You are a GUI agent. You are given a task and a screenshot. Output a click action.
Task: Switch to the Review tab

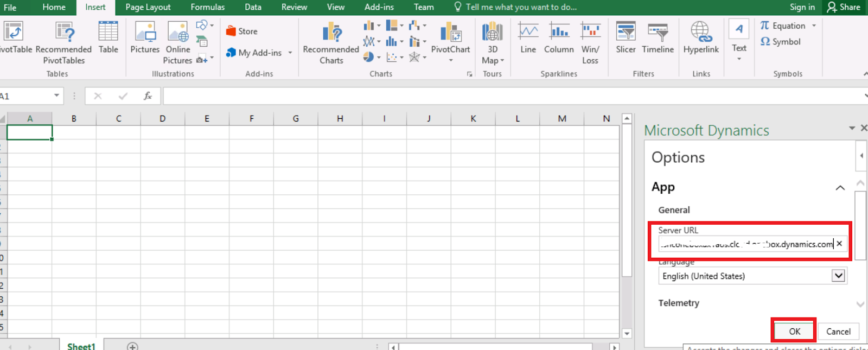294,7
